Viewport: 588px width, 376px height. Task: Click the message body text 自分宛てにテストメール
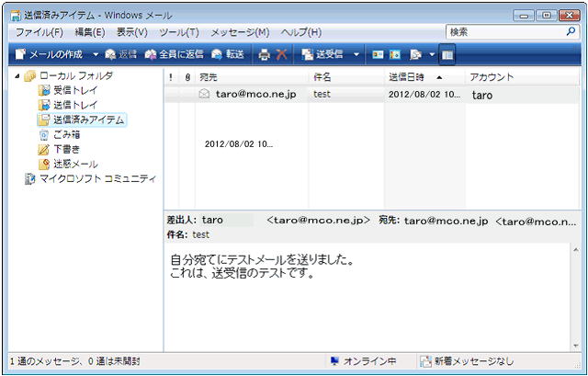click(263, 259)
